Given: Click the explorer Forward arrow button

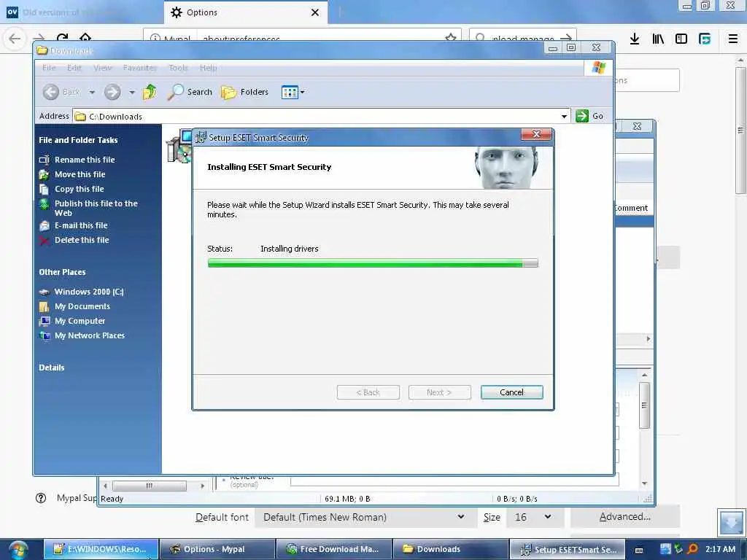Looking at the screenshot, I should click(x=112, y=92).
